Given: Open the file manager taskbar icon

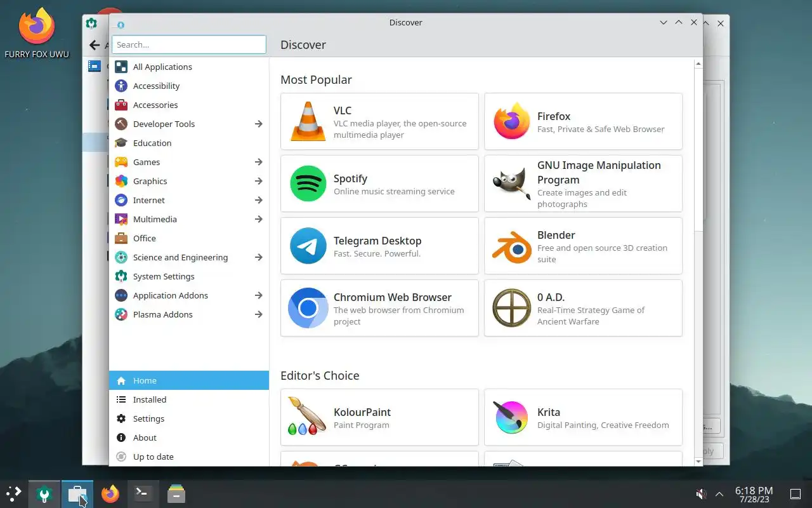Looking at the screenshot, I should tap(176, 493).
